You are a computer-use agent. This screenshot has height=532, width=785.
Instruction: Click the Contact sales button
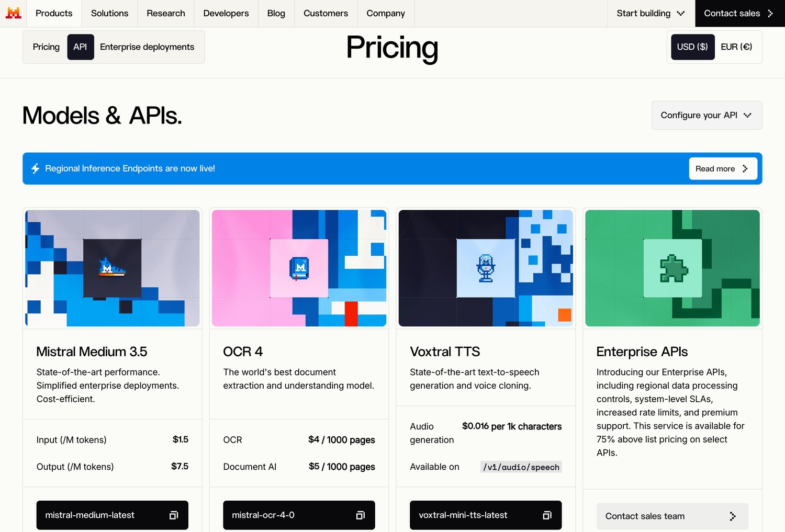coord(740,14)
